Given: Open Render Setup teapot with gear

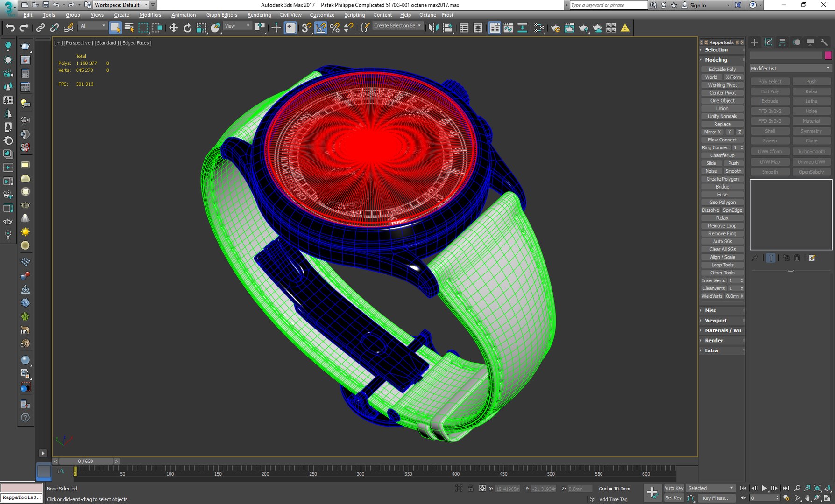Looking at the screenshot, I should 555,28.
